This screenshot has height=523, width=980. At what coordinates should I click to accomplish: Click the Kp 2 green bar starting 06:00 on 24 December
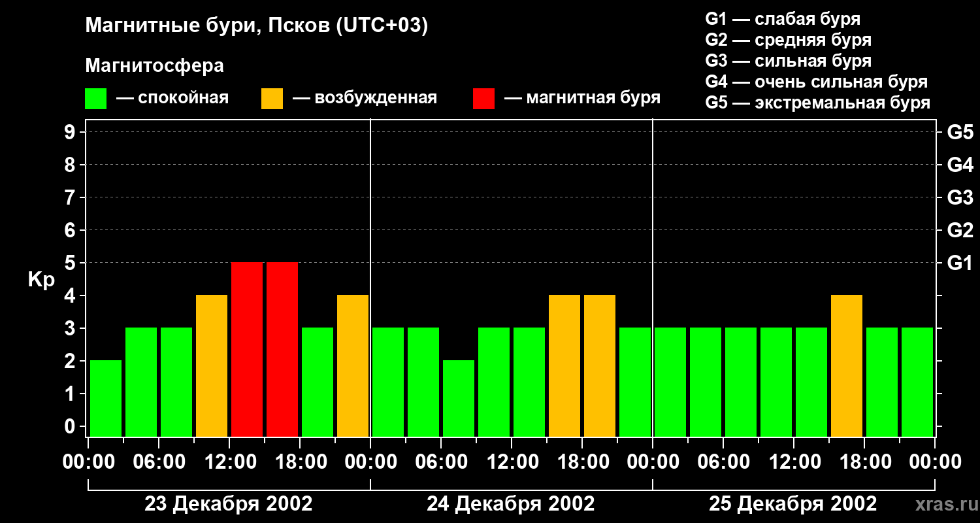pyautogui.click(x=459, y=399)
